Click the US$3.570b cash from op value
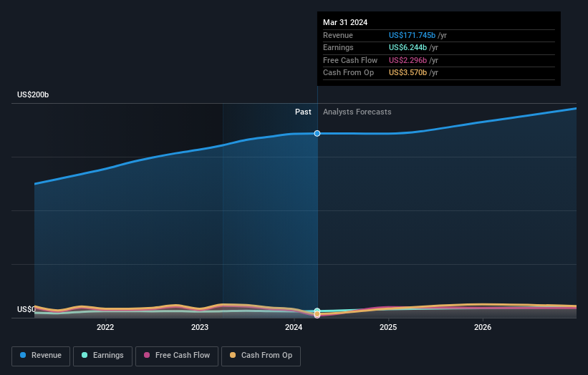This screenshot has width=588, height=375. pos(408,73)
